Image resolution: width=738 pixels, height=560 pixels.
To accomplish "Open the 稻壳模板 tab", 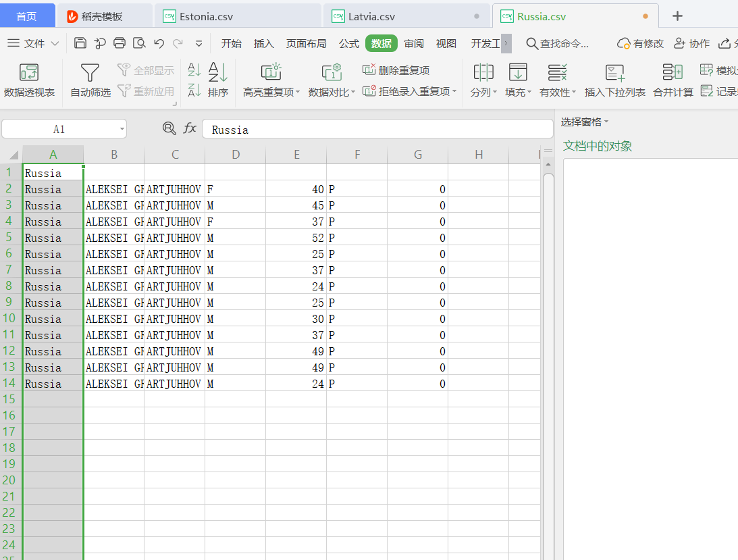I will pyautogui.click(x=105, y=16).
